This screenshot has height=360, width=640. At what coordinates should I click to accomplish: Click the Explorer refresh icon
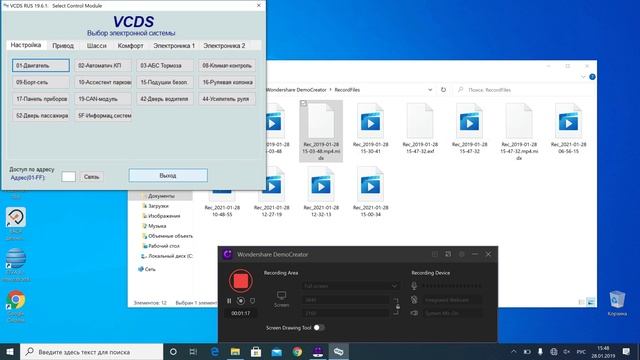[443, 89]
